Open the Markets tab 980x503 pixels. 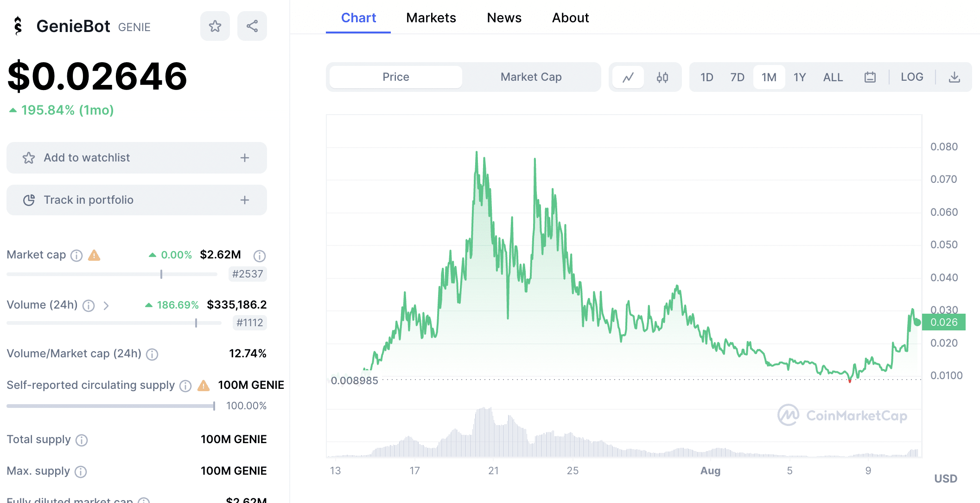(431, 18)
